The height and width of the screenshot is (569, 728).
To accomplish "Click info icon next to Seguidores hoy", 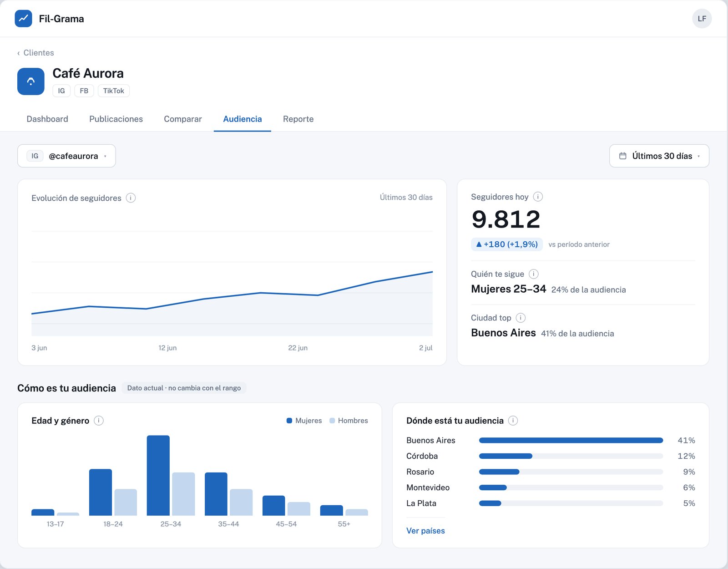I will point(538,197).
